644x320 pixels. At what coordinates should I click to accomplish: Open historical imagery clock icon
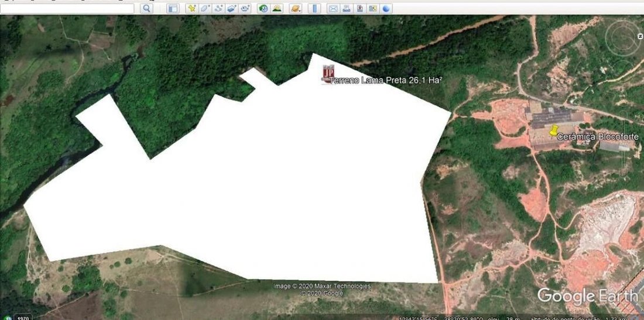263,8
